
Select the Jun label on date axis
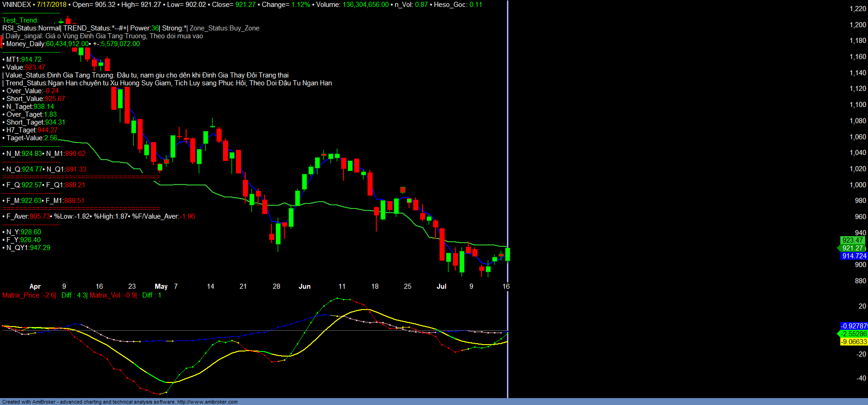[x=305, y=286]
